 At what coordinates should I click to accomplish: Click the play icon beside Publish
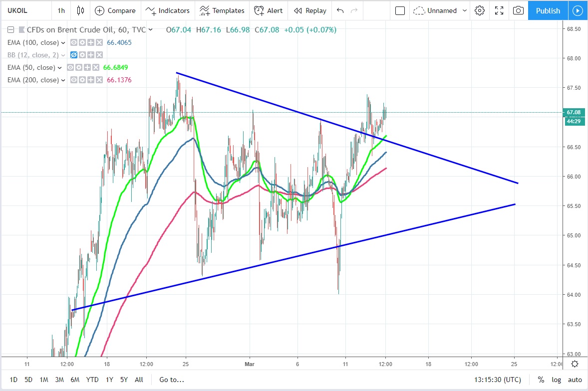pos(578,10)
